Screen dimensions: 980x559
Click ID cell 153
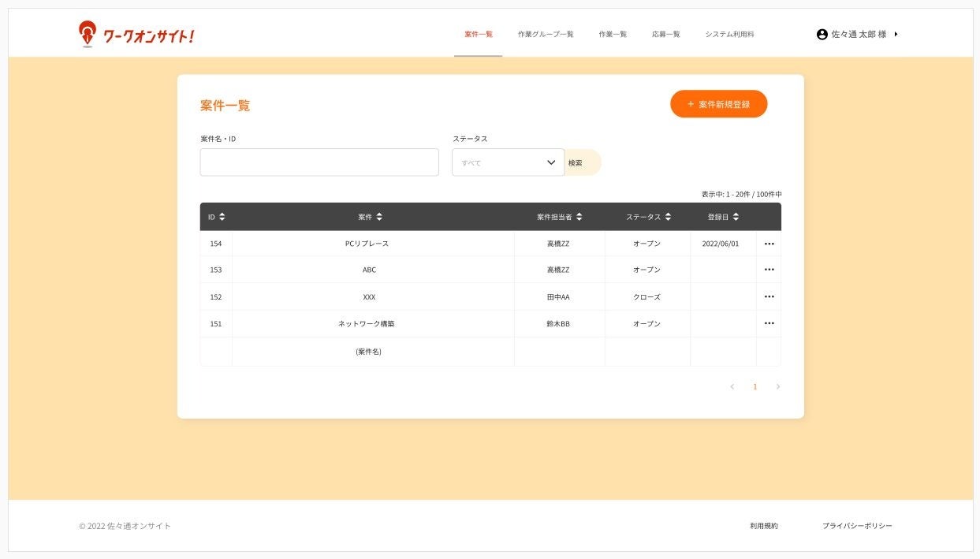coord(216,270)
